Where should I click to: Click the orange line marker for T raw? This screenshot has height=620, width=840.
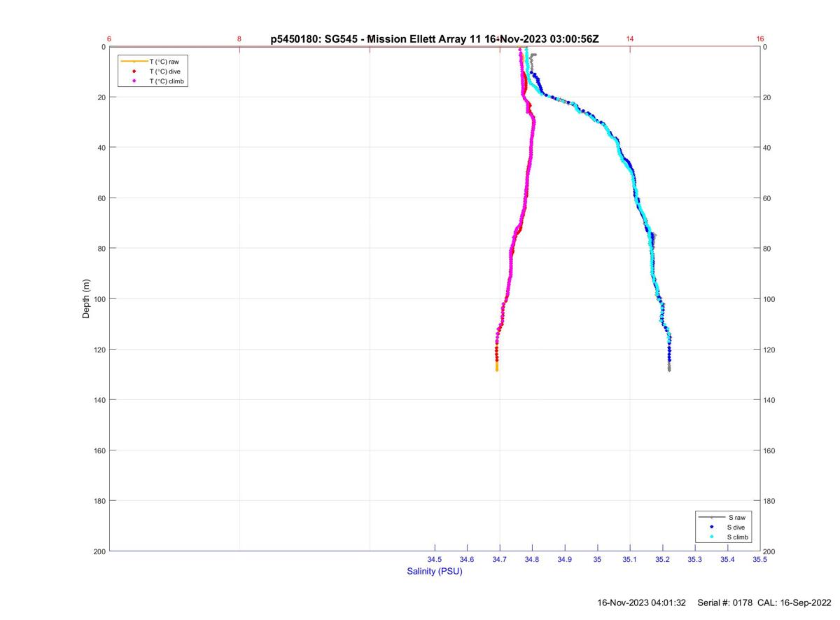pyautogui.click(x=134, y=62)
